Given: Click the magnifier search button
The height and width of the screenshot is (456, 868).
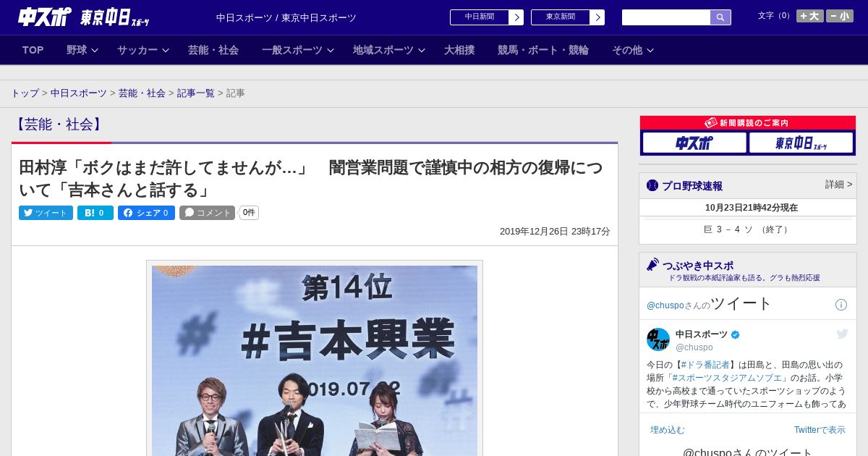Looking at the screenshot, I should click(x=720, y=17).
